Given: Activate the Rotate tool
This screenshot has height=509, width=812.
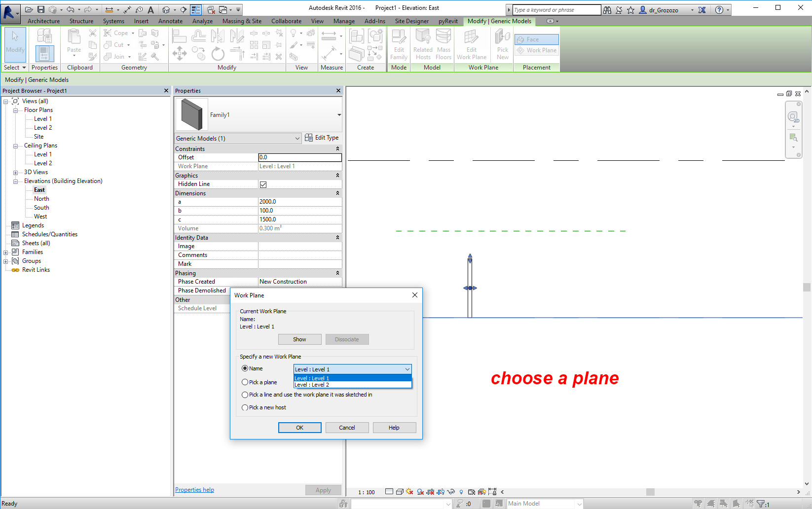Looking at the screenshot, I should pyautogui.click(x=218, y=53).
